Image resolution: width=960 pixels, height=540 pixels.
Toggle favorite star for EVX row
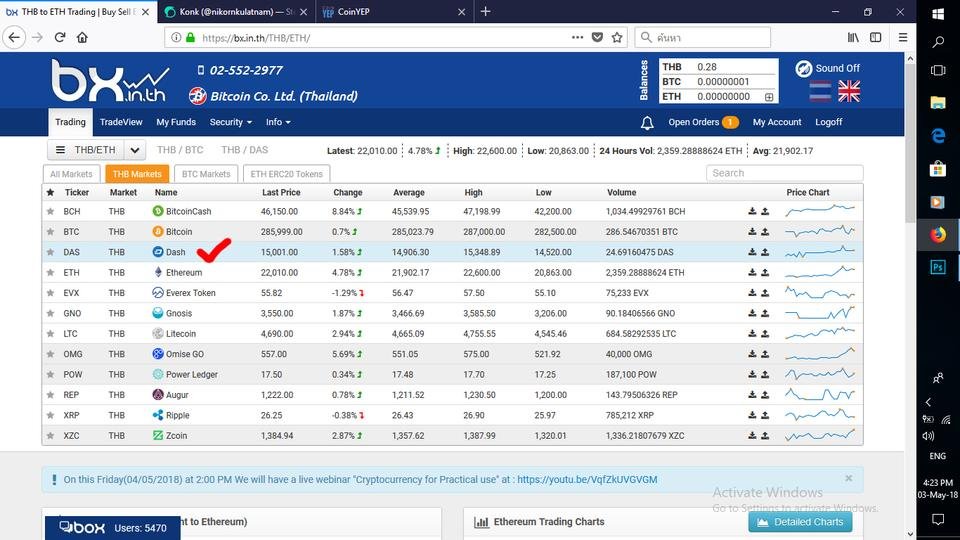click(x=50, y=293)
